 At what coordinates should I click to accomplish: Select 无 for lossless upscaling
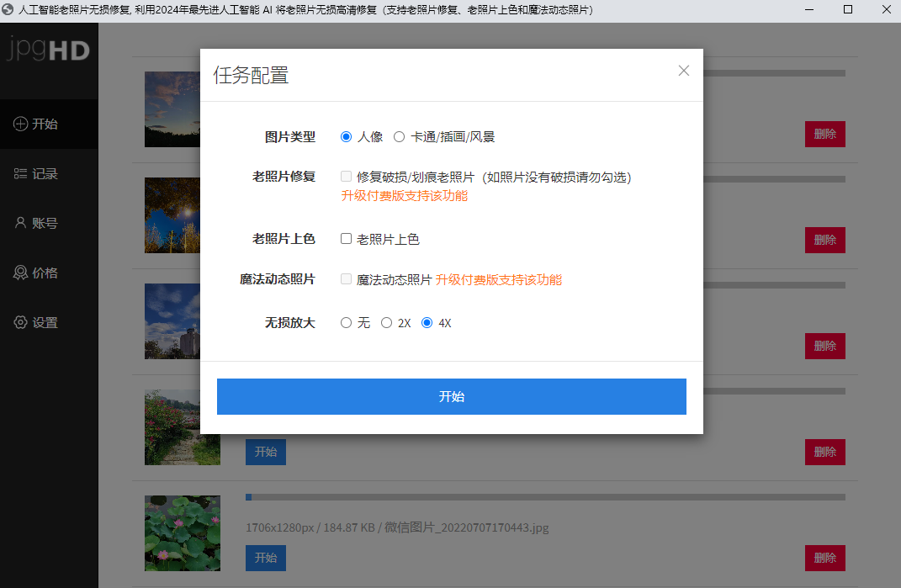[x=346, y=323]
